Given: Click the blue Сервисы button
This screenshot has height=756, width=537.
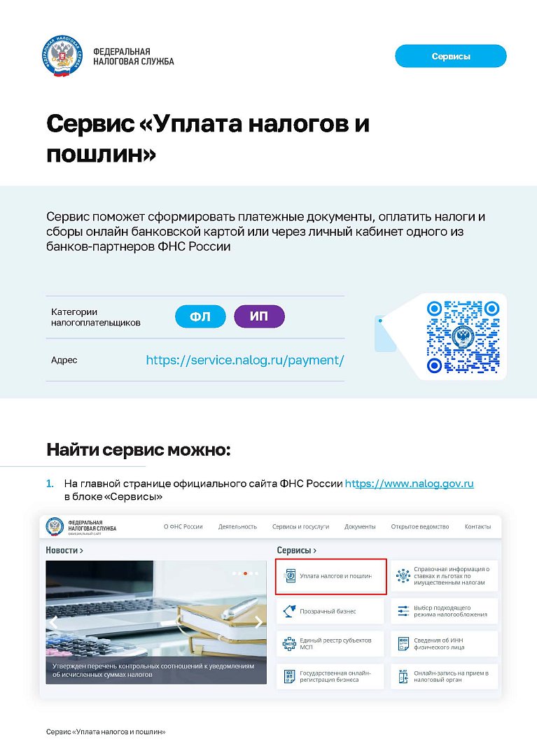Looking at the screenshot, I should pyautogui.click(x=451, y=57).
